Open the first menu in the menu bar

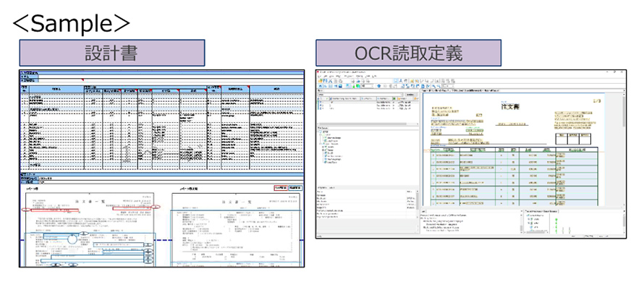pyautogui.click(x=320, y=77)
